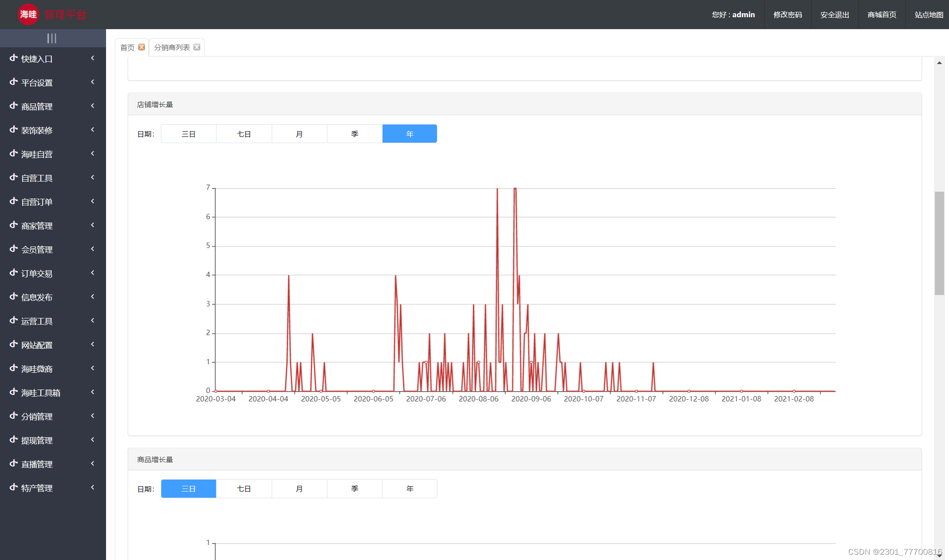The width and height of the screenshot is (949, 560).
Task: Select 季 range for 店铺增长量
Action: (355, 134)
